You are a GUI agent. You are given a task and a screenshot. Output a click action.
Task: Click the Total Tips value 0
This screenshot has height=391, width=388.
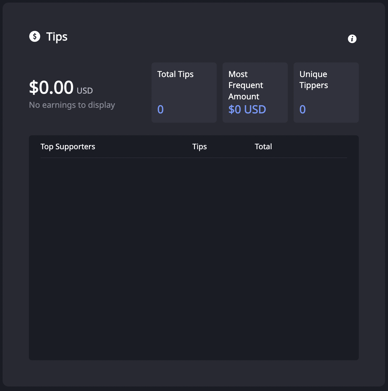[x=160, y=109]
